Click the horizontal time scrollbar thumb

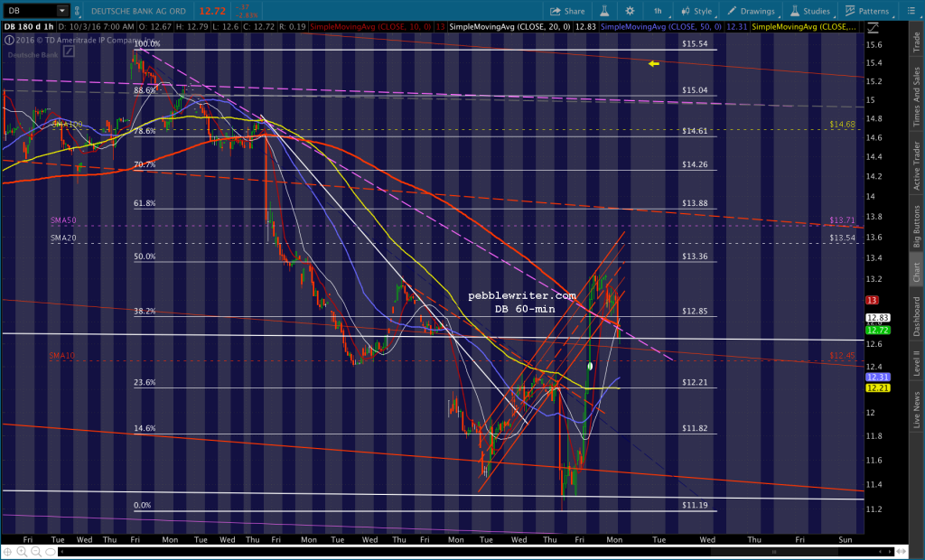click(x=774, y=552)
